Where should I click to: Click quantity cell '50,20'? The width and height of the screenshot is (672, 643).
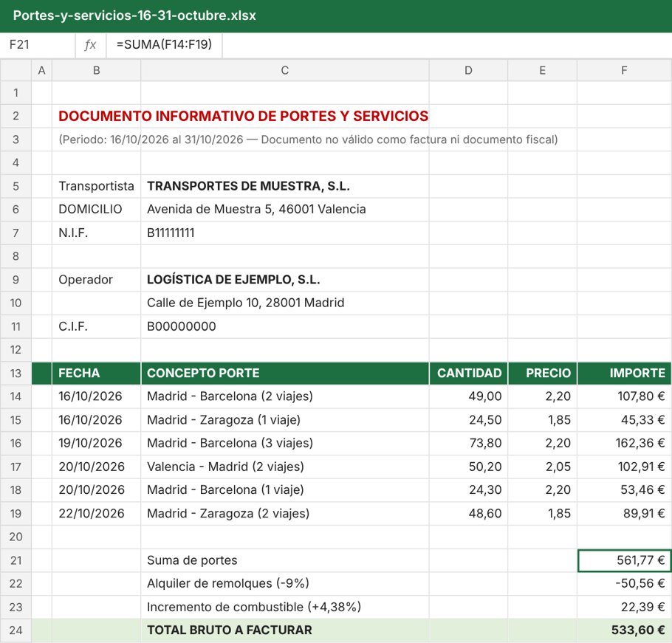click(468, 467)
